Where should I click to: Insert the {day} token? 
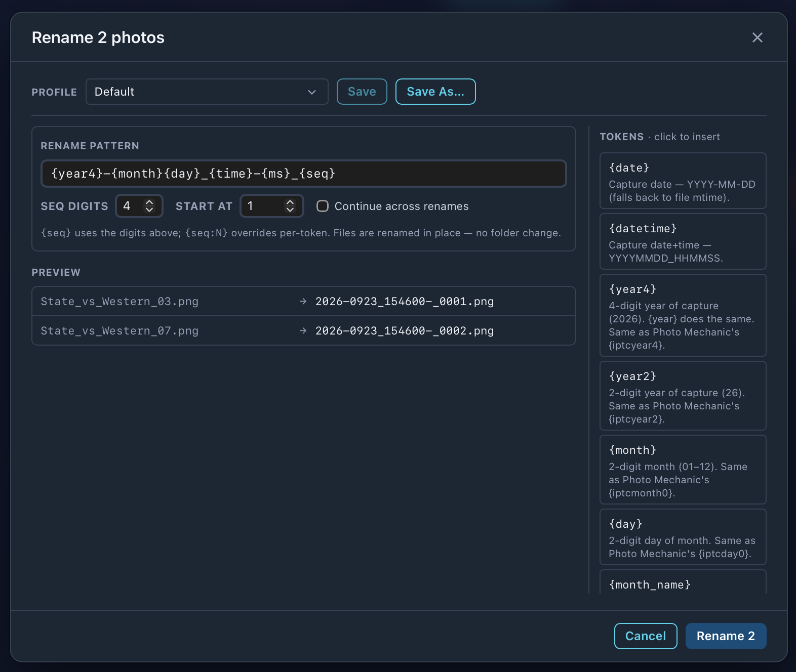click(x=683, y=537)
